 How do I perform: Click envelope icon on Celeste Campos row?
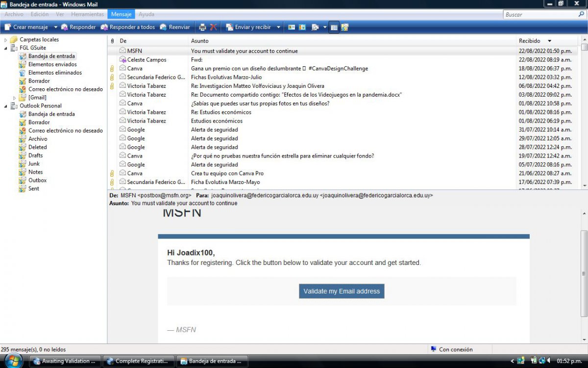(x=123, y=59)
